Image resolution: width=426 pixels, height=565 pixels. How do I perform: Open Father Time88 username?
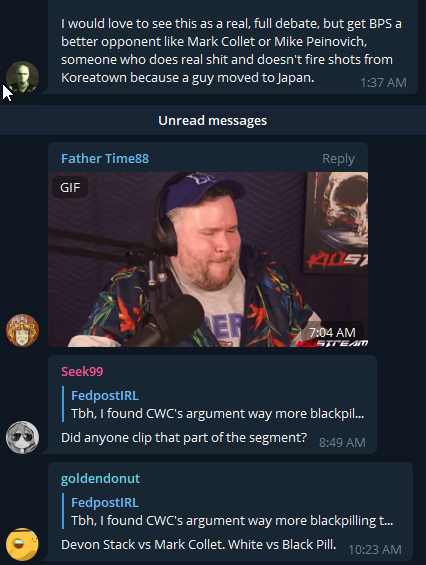(x=105, y=159)
